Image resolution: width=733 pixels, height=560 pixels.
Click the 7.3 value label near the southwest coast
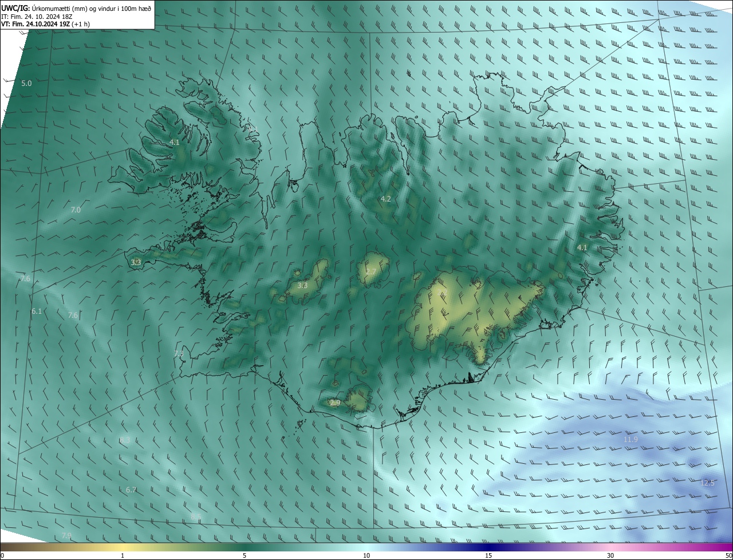tap(179, 354)
